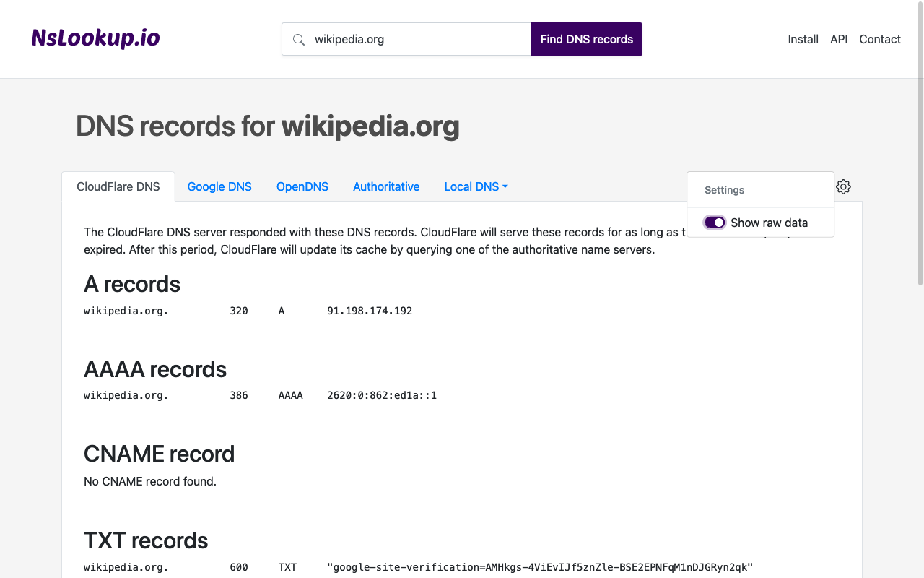Return to the CloudFlare DNS tab

coord(118,186)
